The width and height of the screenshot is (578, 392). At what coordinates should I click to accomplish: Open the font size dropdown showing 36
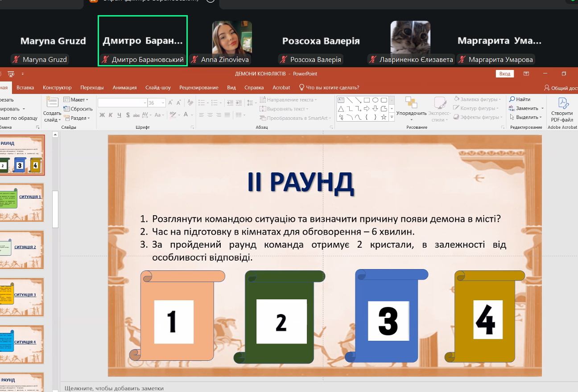163,103
